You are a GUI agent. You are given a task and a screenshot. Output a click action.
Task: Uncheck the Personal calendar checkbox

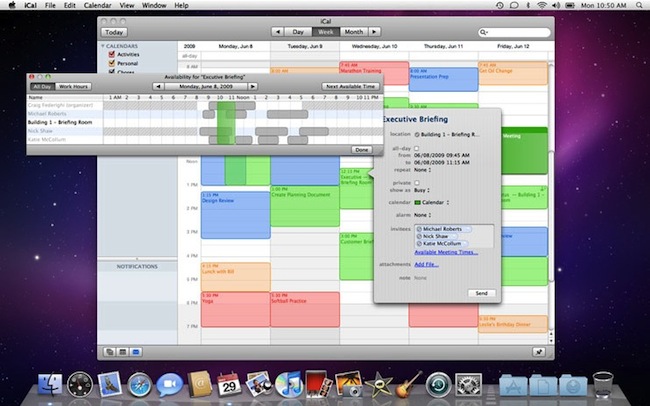click(x=112, y=63)
